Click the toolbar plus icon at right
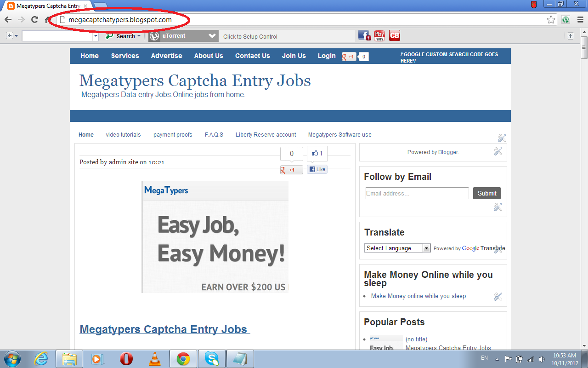 coord(571,36)
